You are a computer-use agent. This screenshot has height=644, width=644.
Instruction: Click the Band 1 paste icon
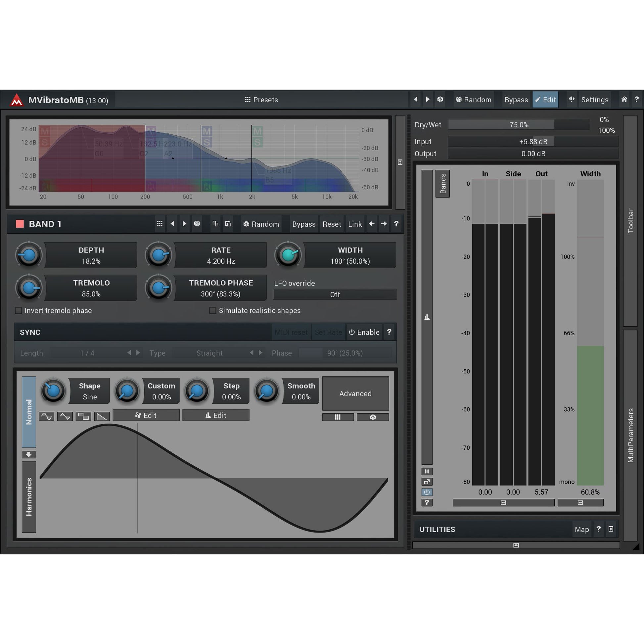(228, 224)
